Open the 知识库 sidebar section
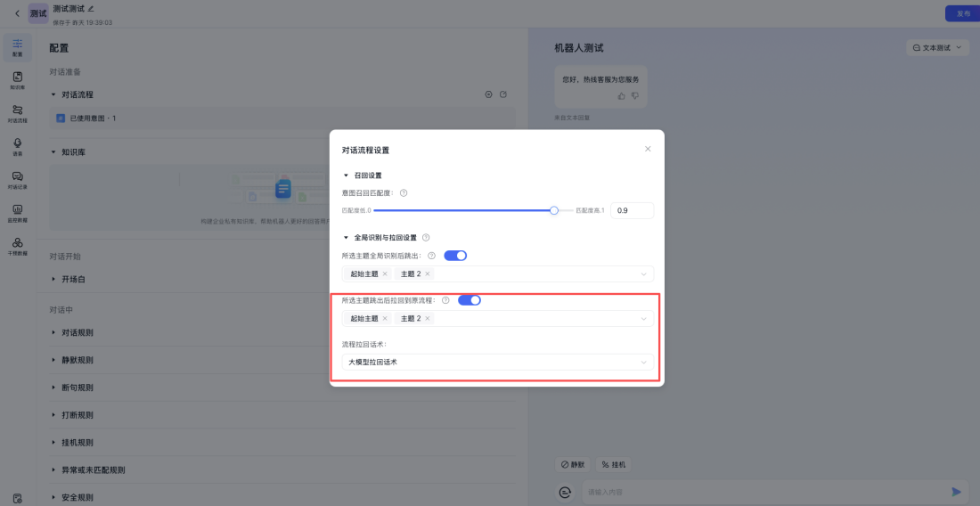The width and height of the screenshot is (980, 506). pos(18,80)
